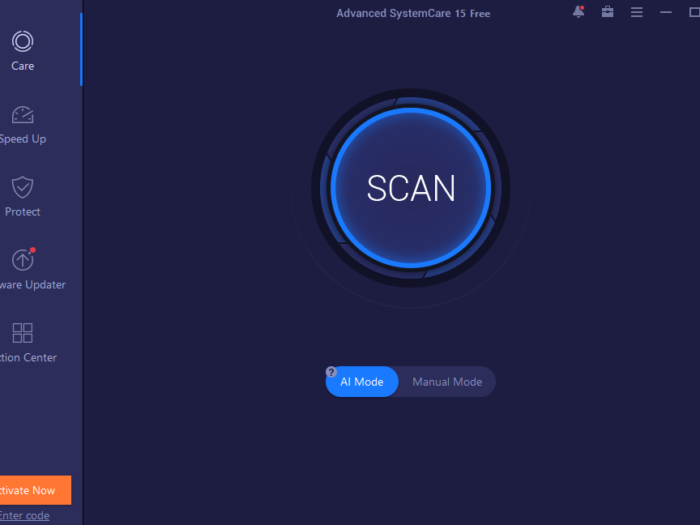The image size is (700, 525).
Task: Open the Care section circle icon
Action: coord(22,42)
